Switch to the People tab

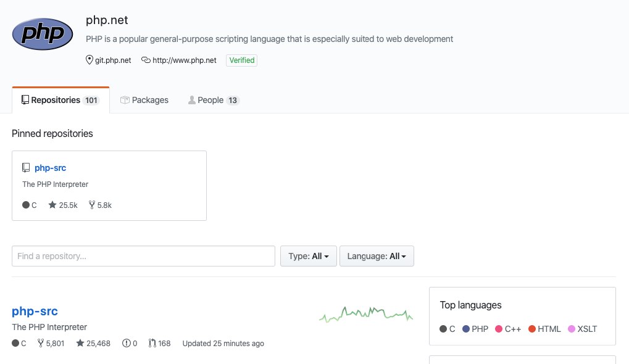214,100
